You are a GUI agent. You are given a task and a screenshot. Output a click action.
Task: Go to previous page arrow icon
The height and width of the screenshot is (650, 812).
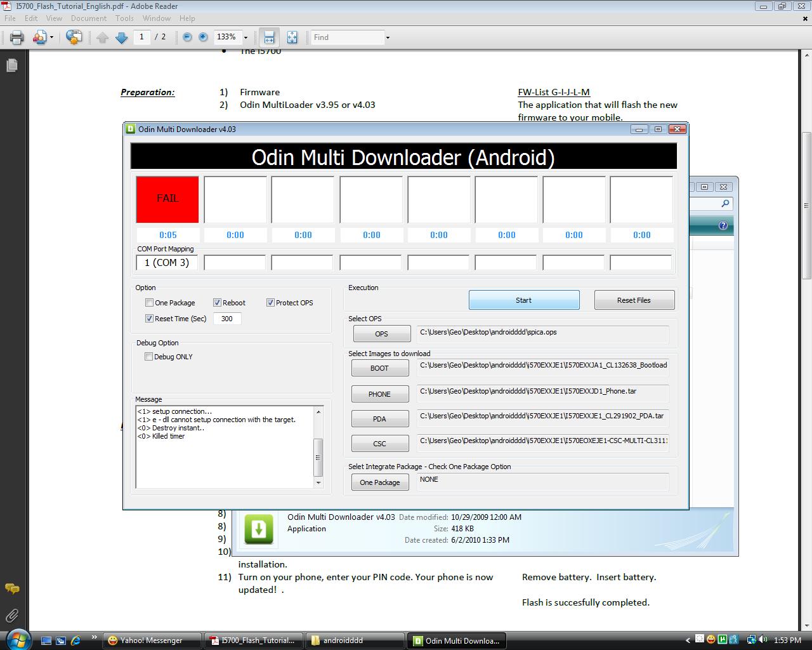click(x=103, y=37)
